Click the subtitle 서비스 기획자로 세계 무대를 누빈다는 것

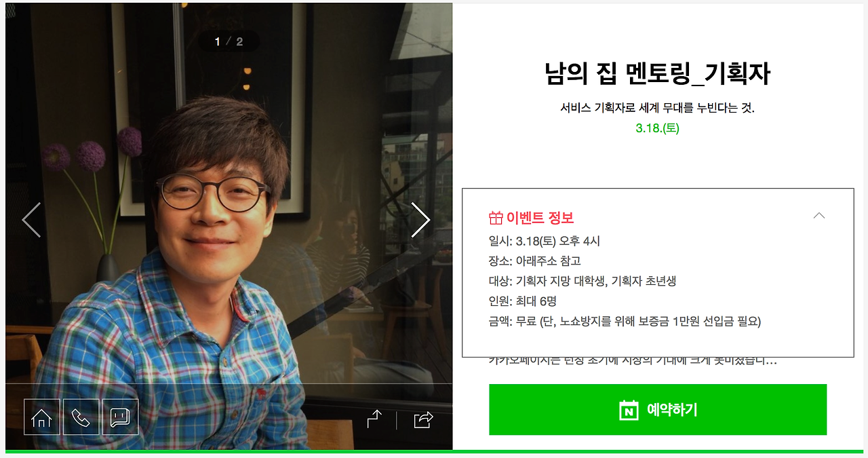point(658,108)
